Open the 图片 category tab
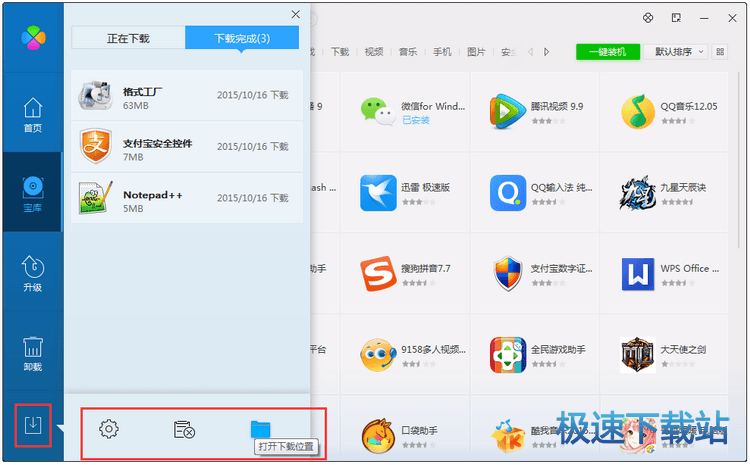The height and width of the screenshot is (465, 750). pos(476,52)
